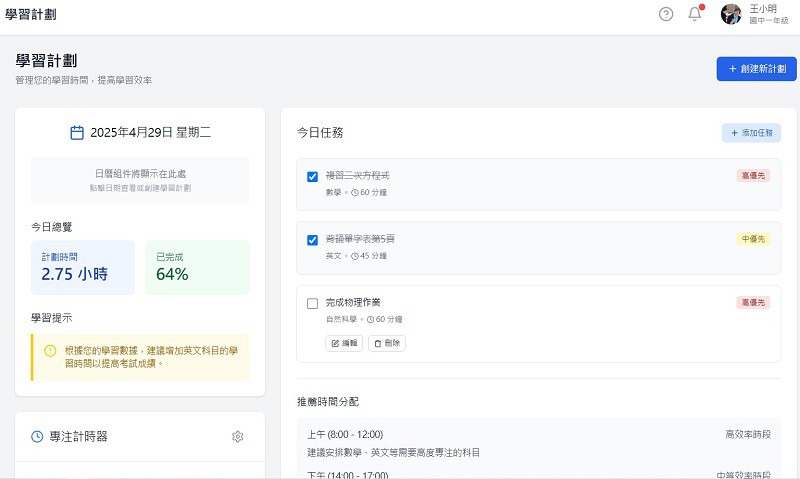Click 編輯 on the physics homework task
This screenshot has width=800, height=479.
tap(344, 343)
